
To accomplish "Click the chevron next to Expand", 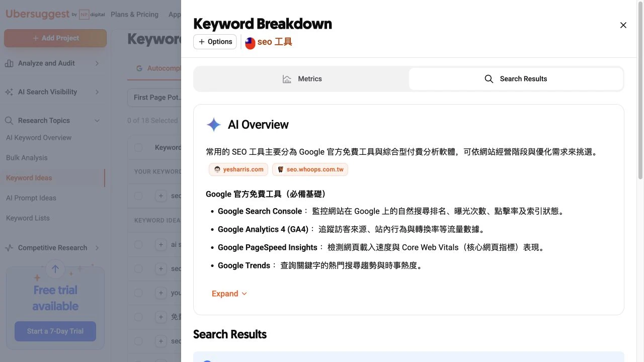I will coord(245,294).
